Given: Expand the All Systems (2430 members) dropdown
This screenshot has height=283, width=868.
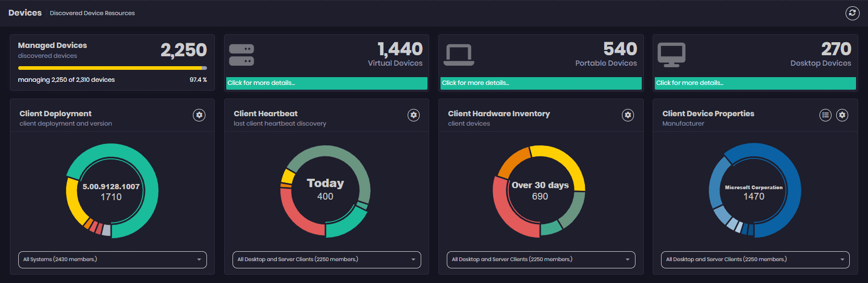Looking at the screenshot, I should [x=112, y=260].
